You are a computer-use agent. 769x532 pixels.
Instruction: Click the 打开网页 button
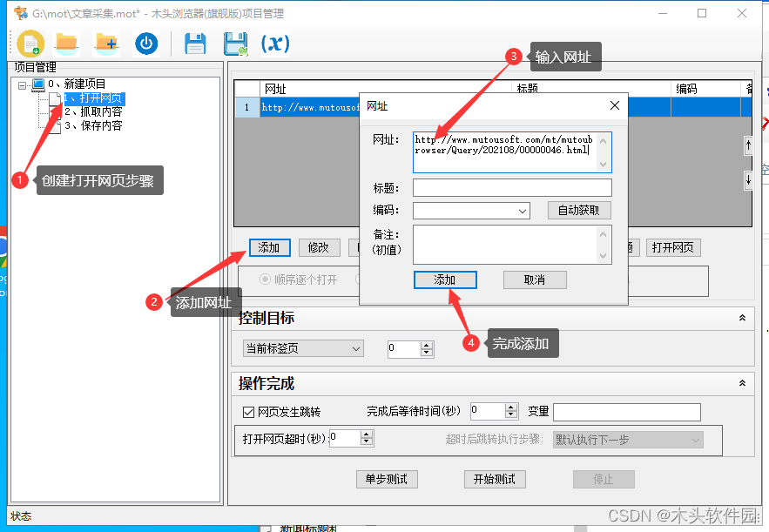[x=673, y=247]
